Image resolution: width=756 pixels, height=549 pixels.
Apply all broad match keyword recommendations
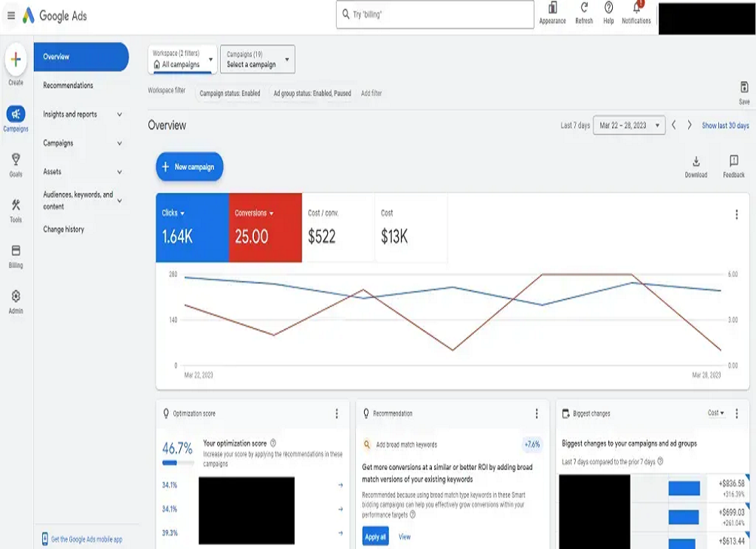[375, 535]
